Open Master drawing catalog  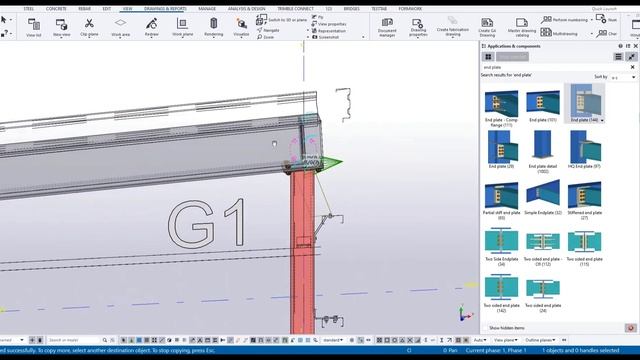pos(522,27)
